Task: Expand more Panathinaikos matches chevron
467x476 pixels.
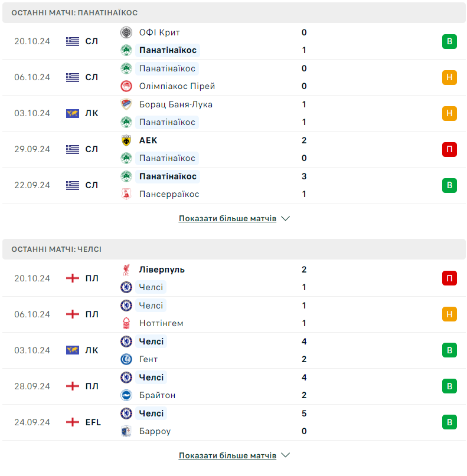Action: point(286,219)
